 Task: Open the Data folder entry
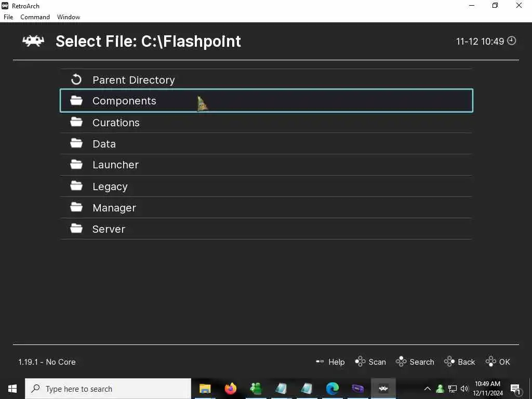(x=267, y=144)
